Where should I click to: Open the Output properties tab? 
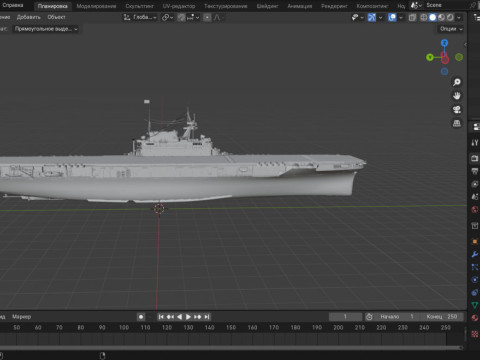(475, 171)
